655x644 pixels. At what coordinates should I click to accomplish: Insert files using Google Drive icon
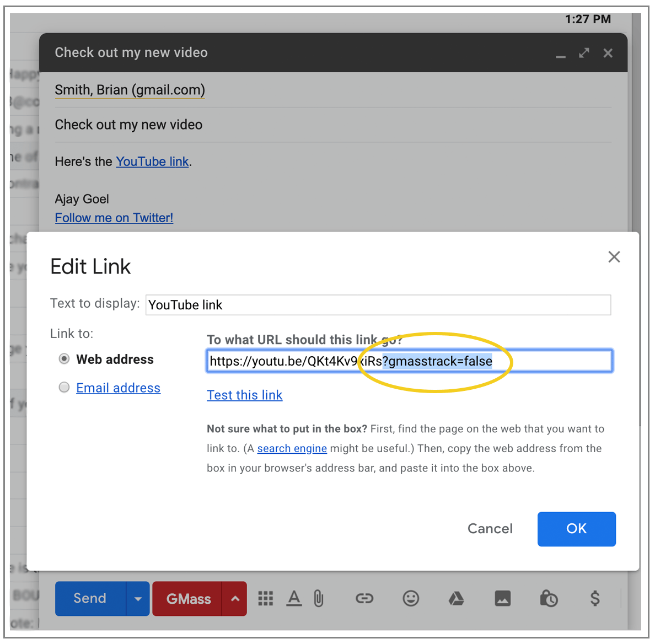point(456,598)
